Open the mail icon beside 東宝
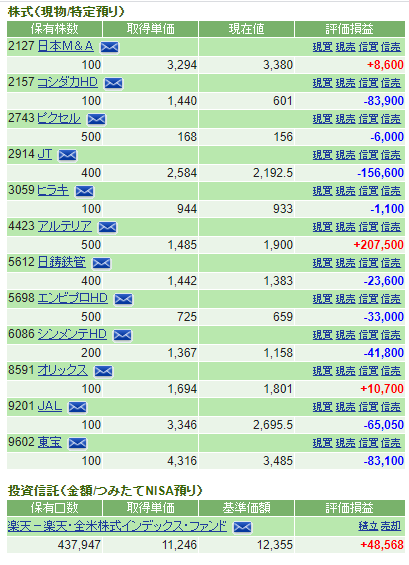Image resolution: width=409 pixels, height=565 pixels. click(77, 444)
